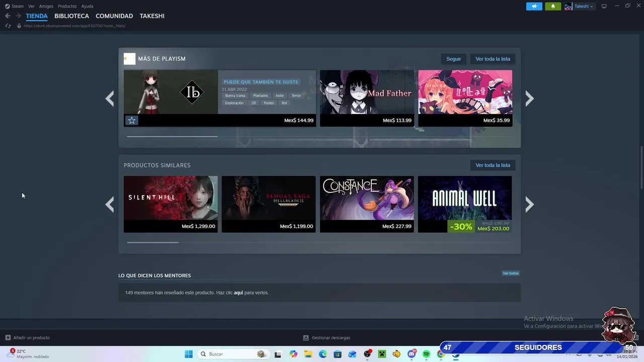Expand the Takeshi account dropdown
This screenshot has width=644, height=362.
point(584,6)
